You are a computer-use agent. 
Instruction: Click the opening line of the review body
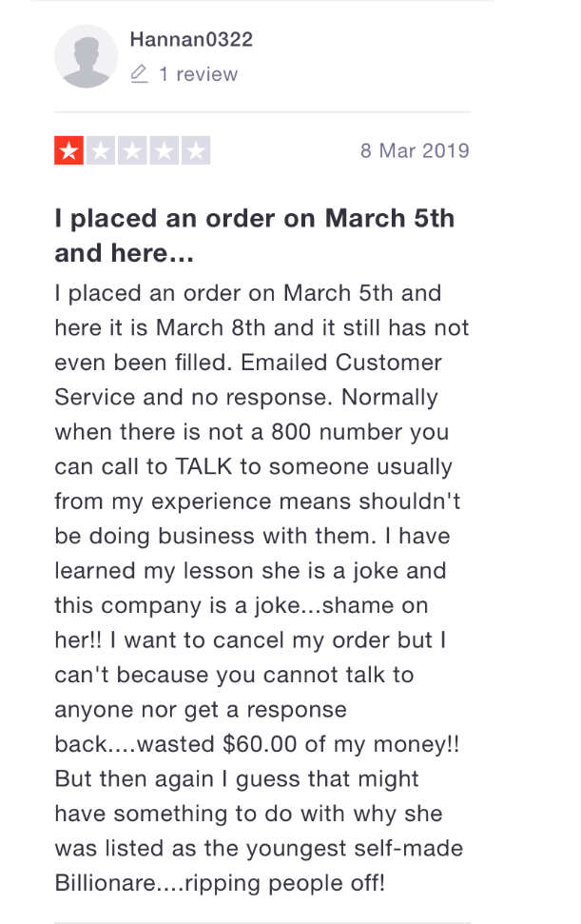tap(248, 293)
